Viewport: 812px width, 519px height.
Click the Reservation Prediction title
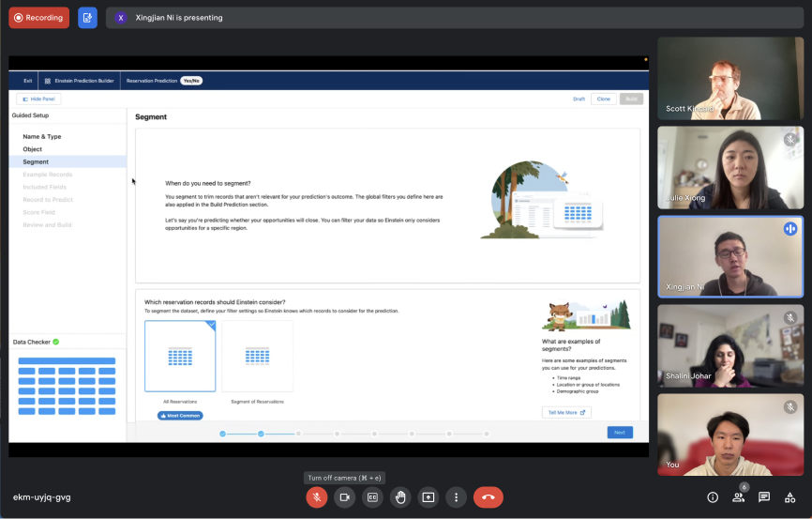tap(152, 81)
